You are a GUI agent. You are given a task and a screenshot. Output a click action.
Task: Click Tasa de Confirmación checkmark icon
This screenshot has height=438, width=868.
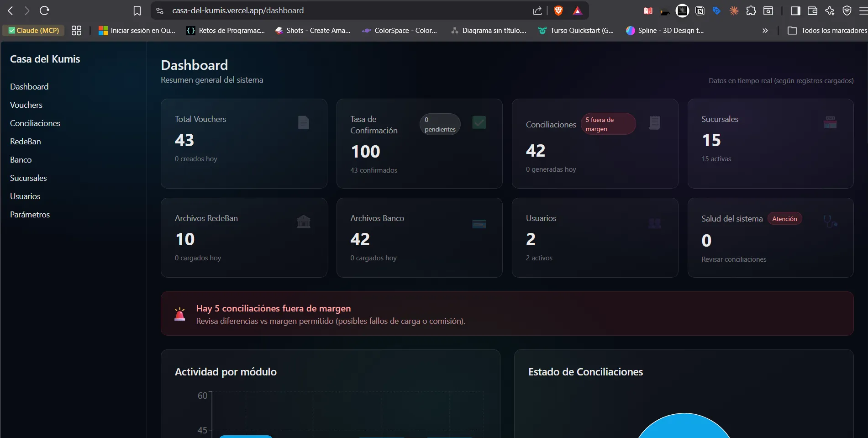(479, 122)
